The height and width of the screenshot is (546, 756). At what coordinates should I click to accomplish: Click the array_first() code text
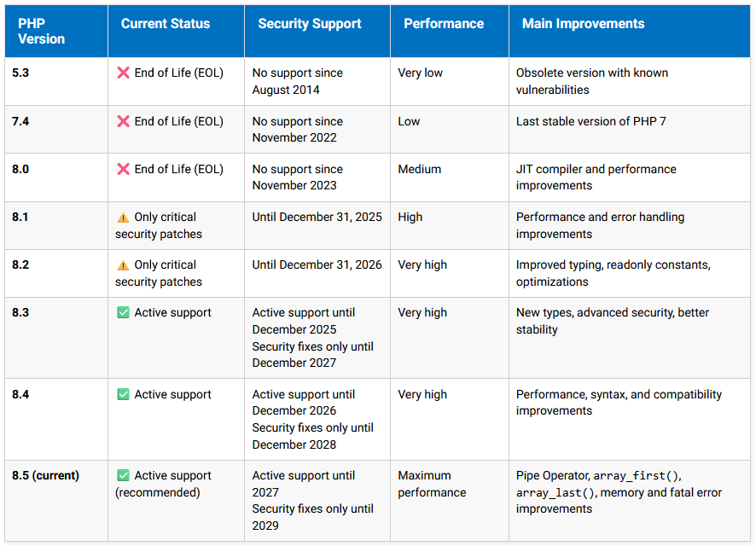[x=637, y=476]
